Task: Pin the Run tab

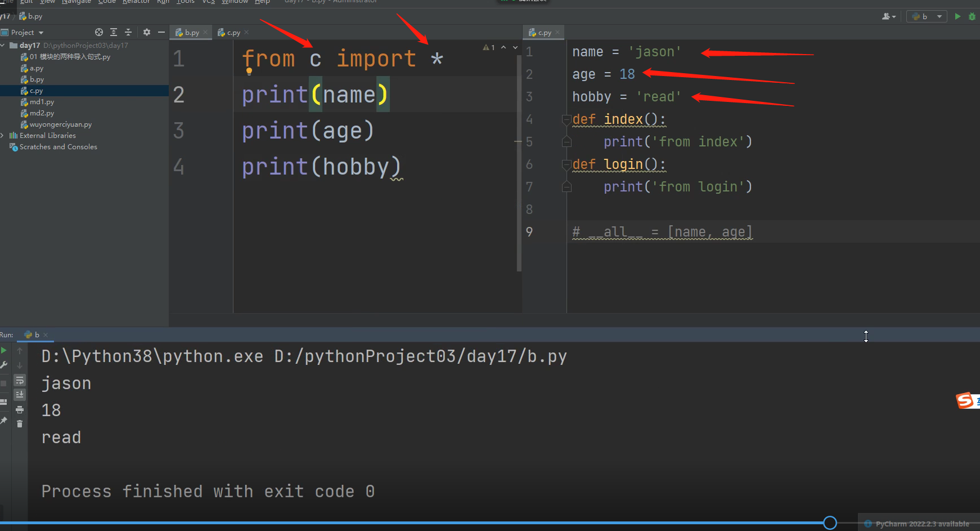Action: pyautogui.click(x=4, y=421)
